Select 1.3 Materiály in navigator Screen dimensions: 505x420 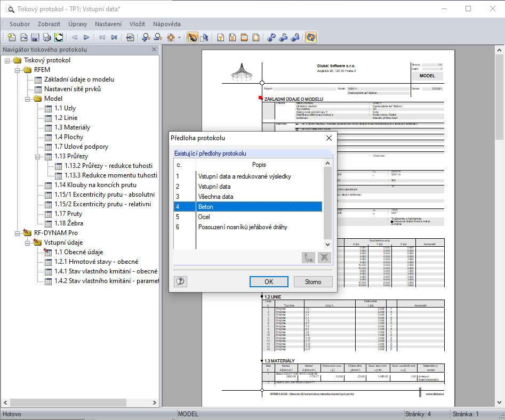point(72,127)
